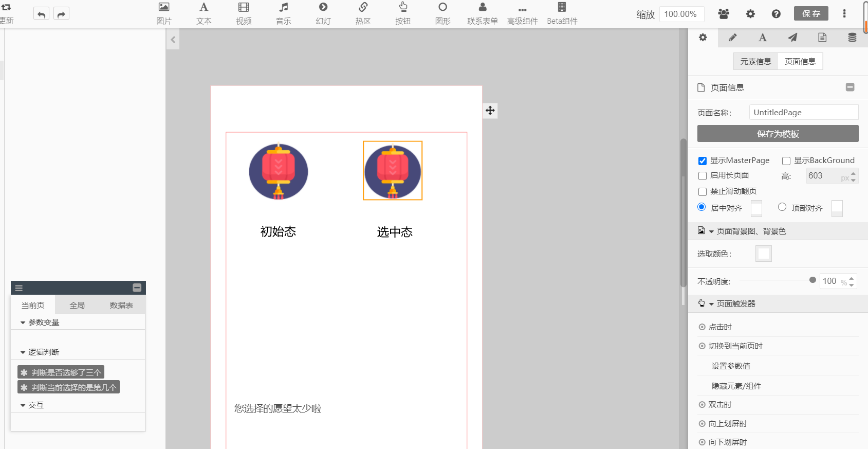
Task: Switch to the 元素信息 tab
Action: pyautogui.click(x=755, y=61)
